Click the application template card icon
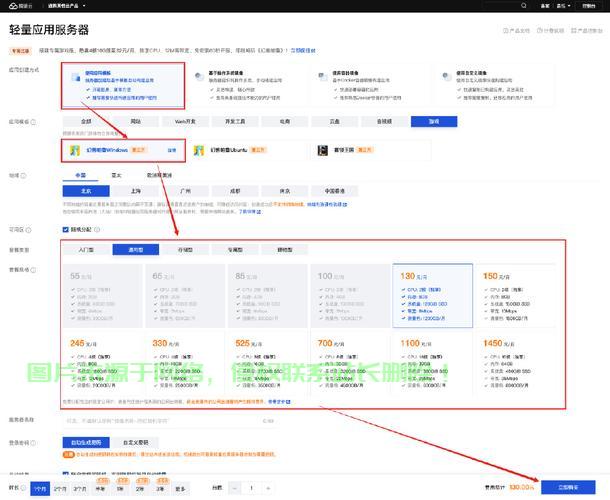Image resolution: width=610 pixels, height=500 pixels. 76,77
